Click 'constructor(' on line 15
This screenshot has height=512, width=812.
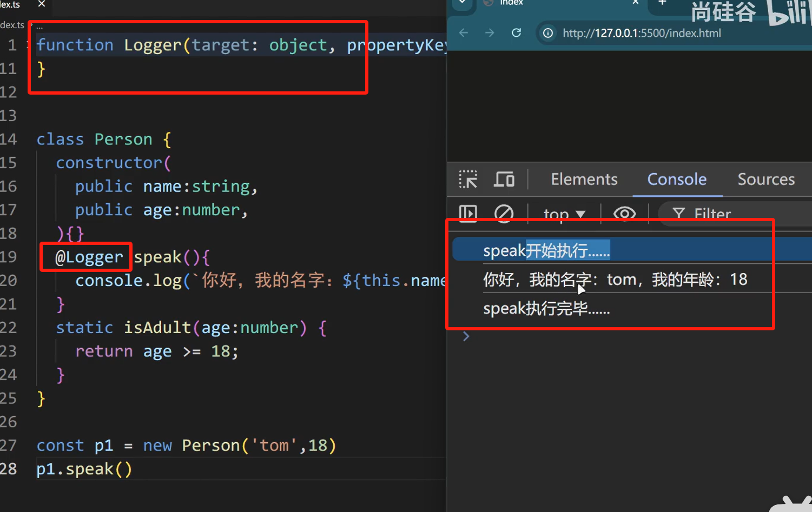click(x=114, y=162)
